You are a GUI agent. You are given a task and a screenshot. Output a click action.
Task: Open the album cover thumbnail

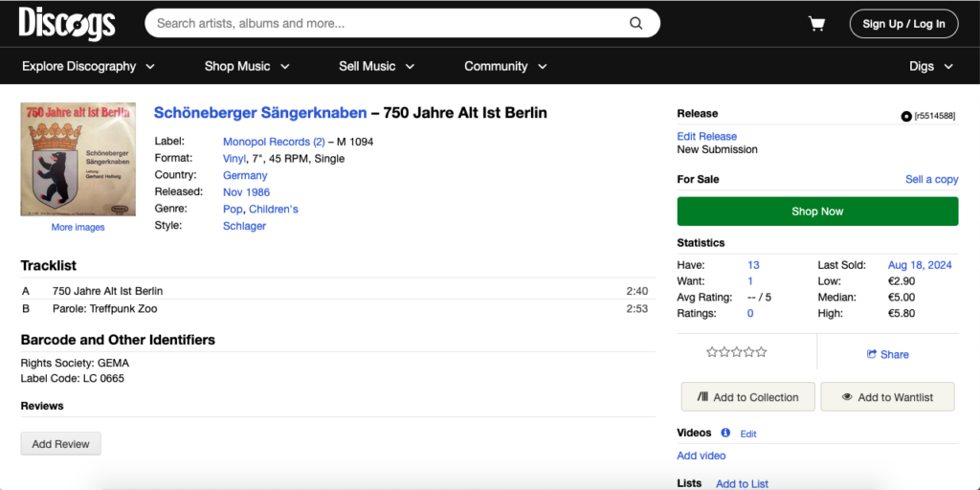(x=78, y=160)
